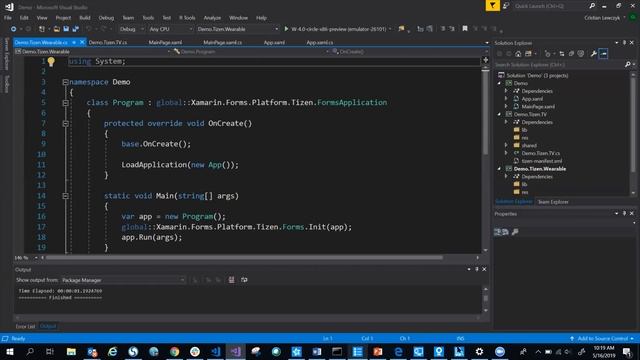Image resolution: width=640 pixels, height=360 pixels.
Task: Click the bookmark toolbar icon
Action: (x=464, y=29)
